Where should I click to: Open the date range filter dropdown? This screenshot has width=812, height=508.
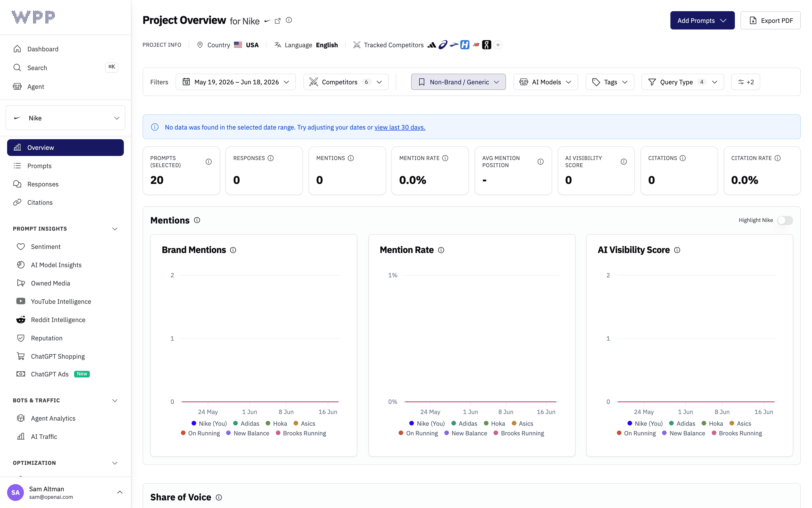[235, 82]
